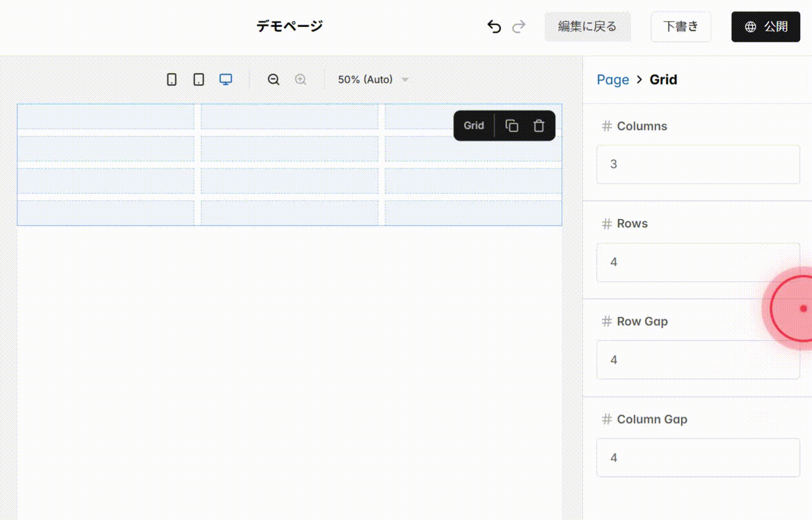Save as draft with 下書き button
812x520 pixels.
(x=681, y=26)
